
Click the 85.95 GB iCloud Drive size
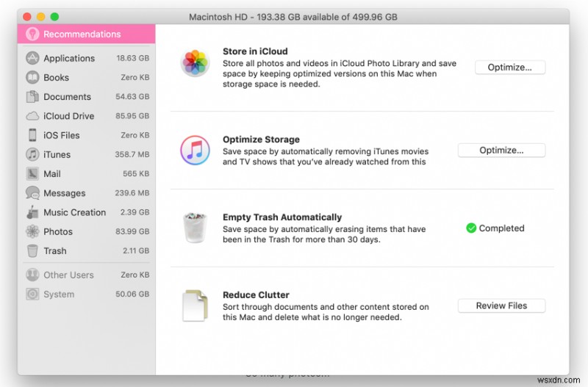pos(132,116)
